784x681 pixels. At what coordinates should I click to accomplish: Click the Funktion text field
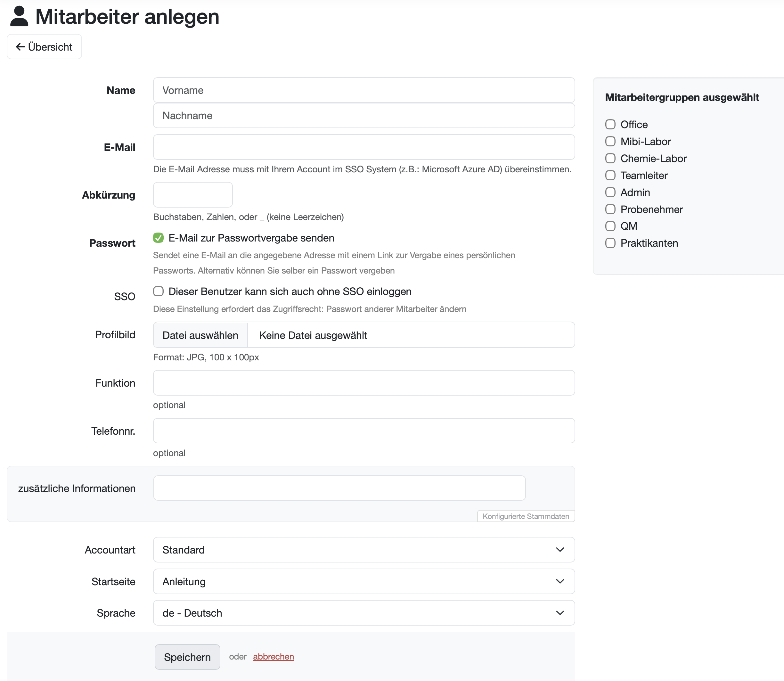pos(363,383)
